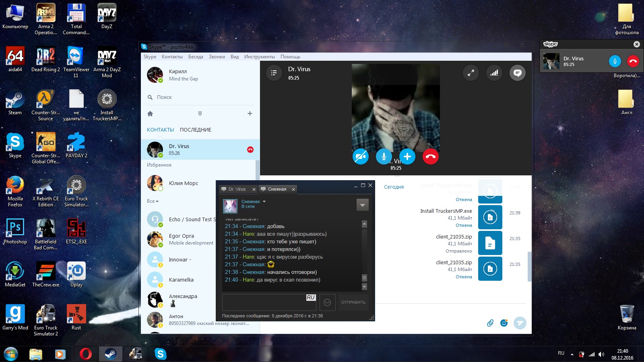
Task: Select Karamelka contact
Action: [x=179, y=280]
